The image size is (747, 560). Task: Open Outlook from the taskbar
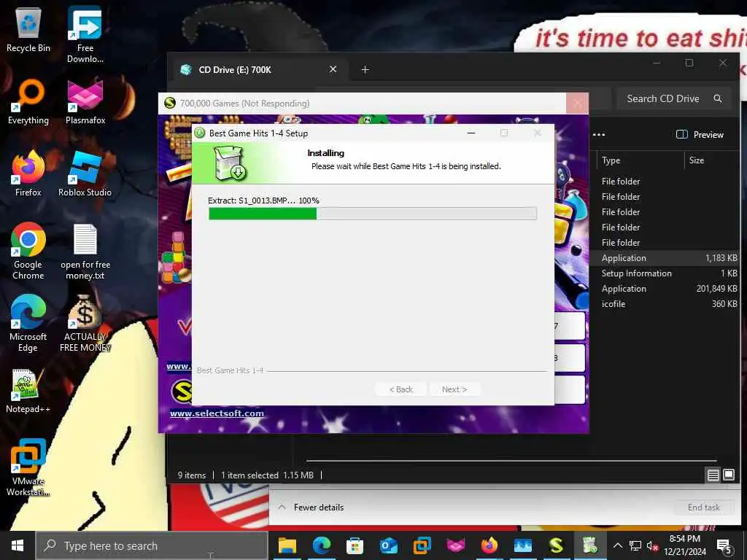pyautogui.click(x=389, y=545)
